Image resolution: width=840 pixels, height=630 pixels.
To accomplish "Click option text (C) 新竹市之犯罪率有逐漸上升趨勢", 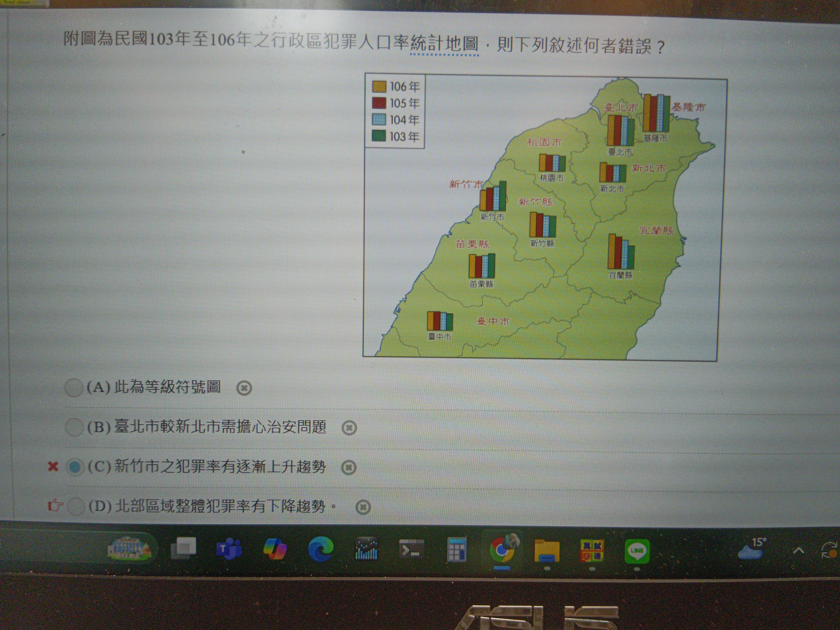I will (207, 467).
